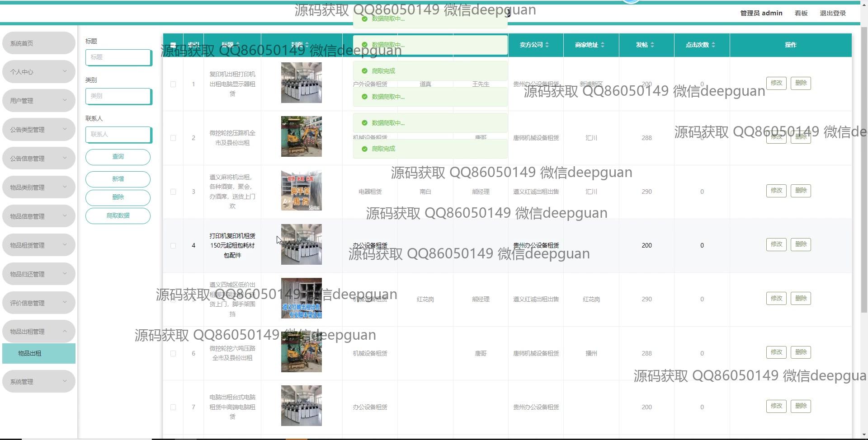Expand 个人中心 menu

pyautogui.click(x=38, y=71)
